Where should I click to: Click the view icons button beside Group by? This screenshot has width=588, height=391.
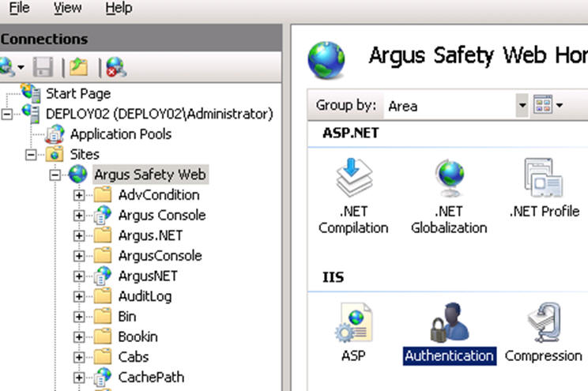[x=543, y=105]
